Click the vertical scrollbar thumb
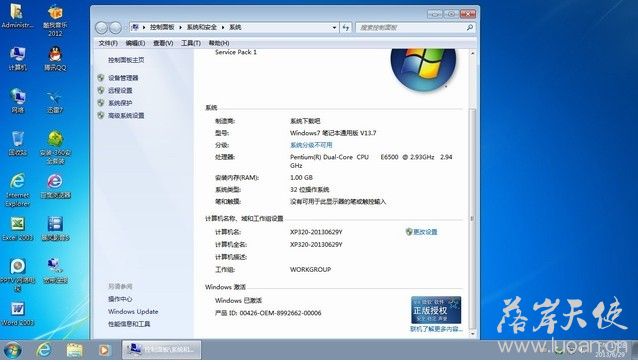 coord(472,218)
